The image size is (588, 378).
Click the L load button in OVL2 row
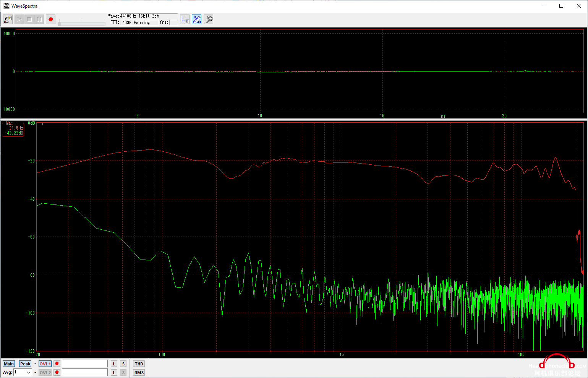coord(114,373)
